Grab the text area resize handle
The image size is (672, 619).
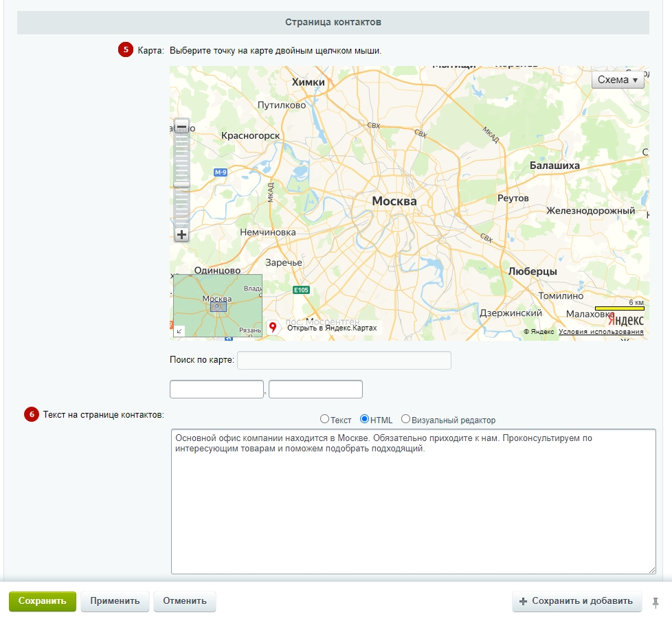pos(652,570)
